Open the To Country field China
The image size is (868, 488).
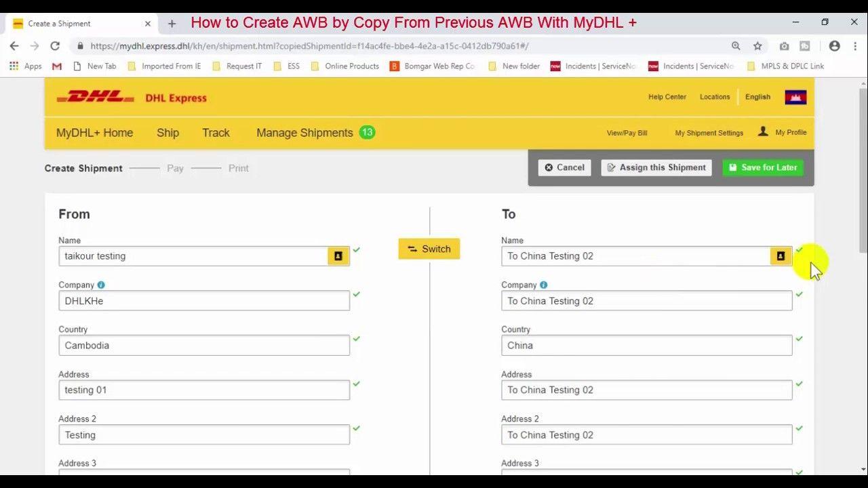(x=646, y=346)
